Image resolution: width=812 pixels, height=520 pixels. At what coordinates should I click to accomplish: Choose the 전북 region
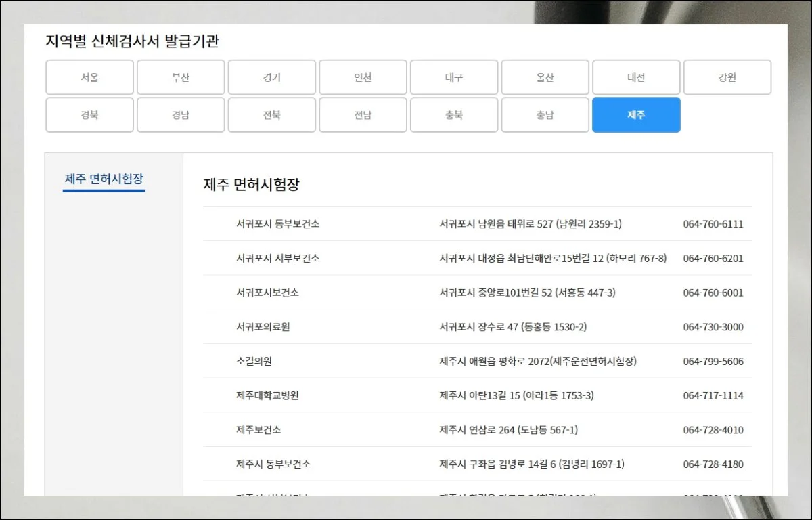[272, 114]
